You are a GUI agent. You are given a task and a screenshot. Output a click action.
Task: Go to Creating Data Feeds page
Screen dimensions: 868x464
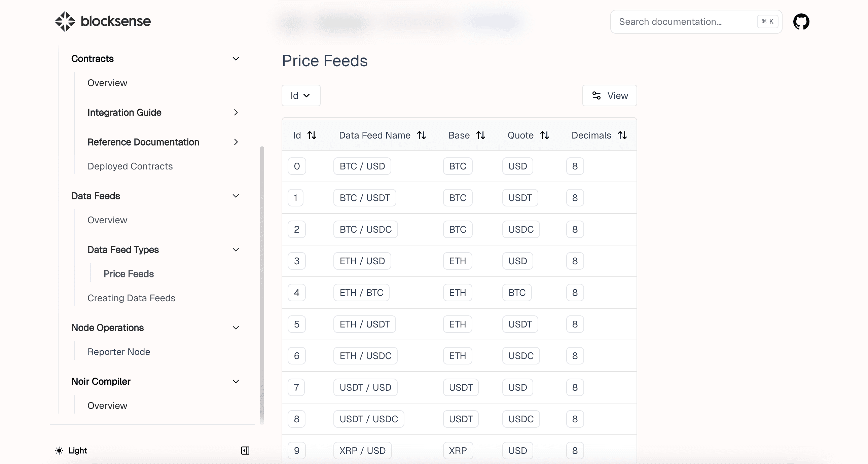(131, 298)
